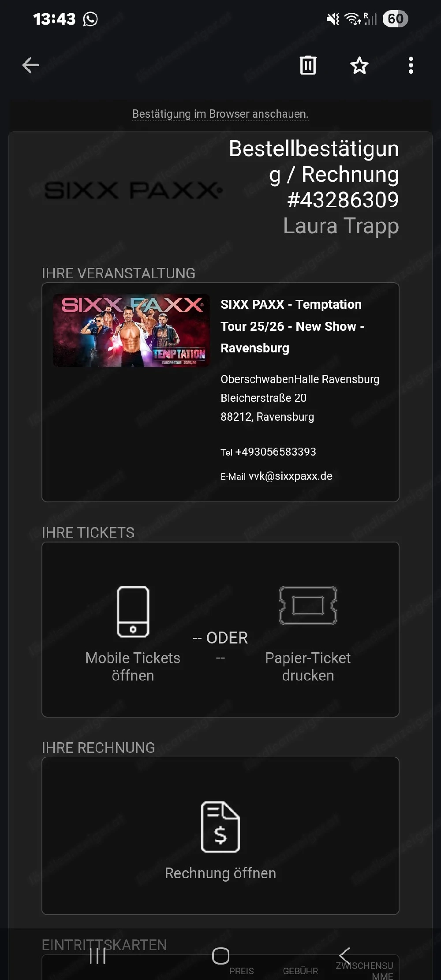441x980 pixels.
Task: Tap the Android navigation back chevron
Action: click(344, 956)
